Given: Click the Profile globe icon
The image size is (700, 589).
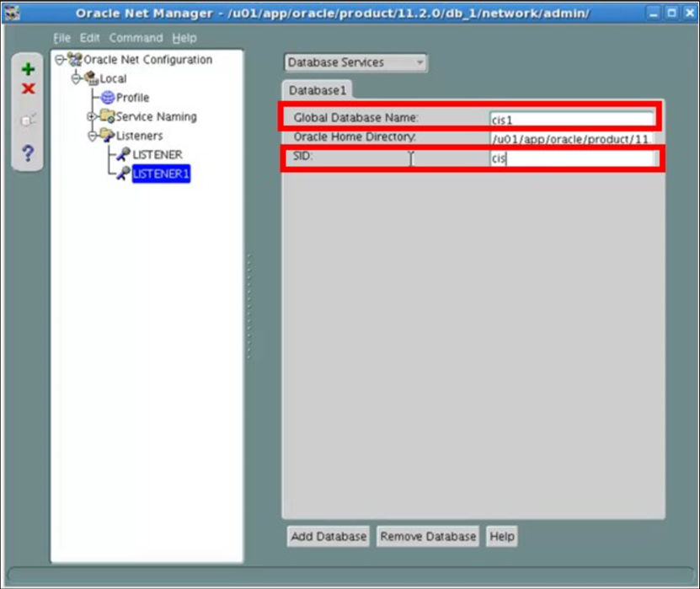Looking at the screenshot, I should tap(108, 98).
